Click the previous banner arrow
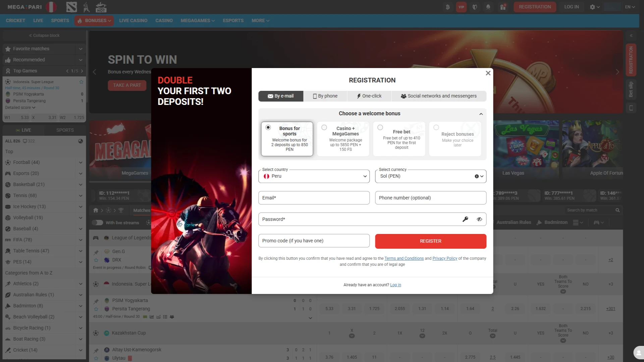The height and width of the screenshot is (362, 644). [95, 72]
